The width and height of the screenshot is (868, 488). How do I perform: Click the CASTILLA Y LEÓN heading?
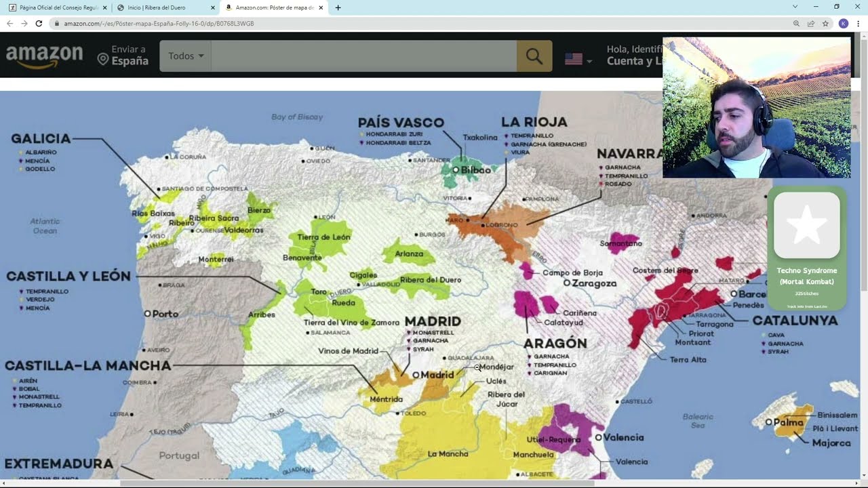(x=68, y=276)
